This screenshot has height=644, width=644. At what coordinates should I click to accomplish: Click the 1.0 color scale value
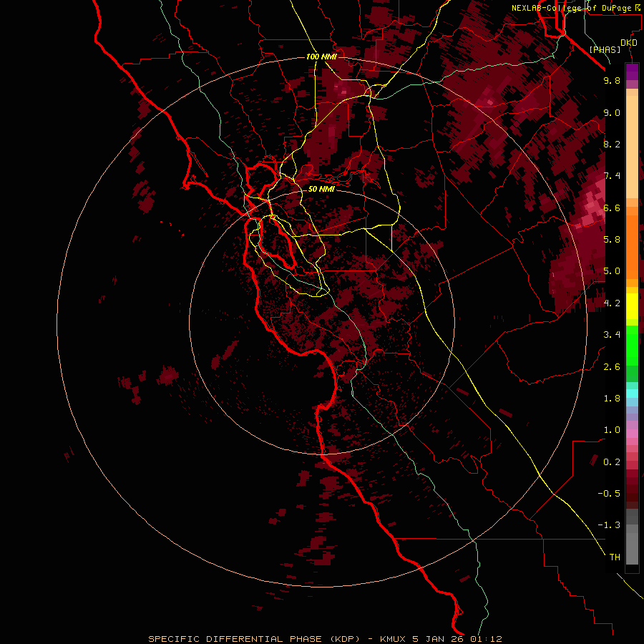(612, 430)
